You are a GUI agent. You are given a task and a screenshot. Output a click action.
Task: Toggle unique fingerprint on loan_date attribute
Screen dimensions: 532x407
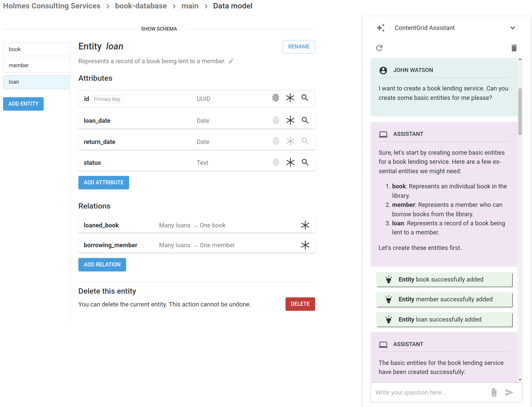[x=276, y=120]
